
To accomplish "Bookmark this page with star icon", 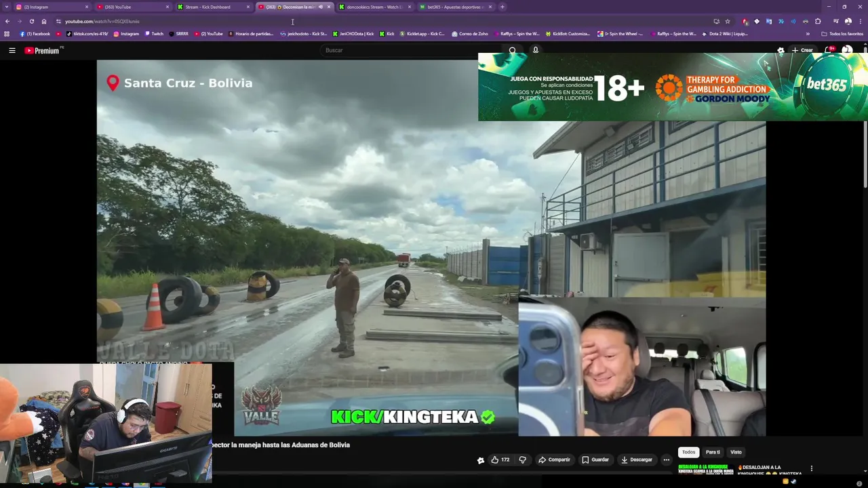I will (x=728, y=21).
